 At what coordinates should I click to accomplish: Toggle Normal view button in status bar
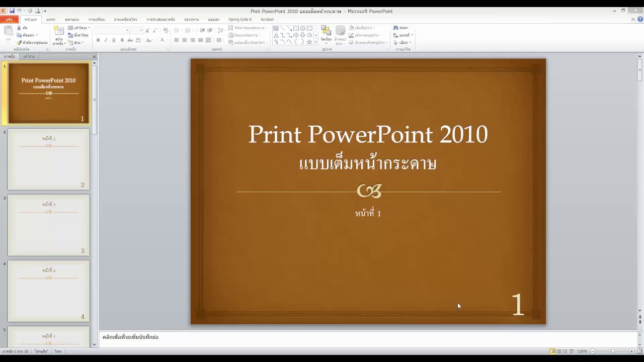click(x=553, y=351)
